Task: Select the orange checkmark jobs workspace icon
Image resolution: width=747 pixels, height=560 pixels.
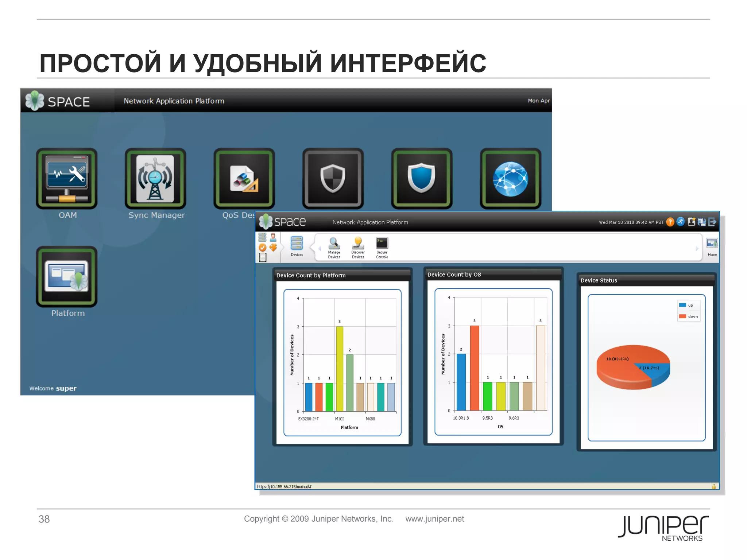Action: pyautogui.click(x=262, y=248)
